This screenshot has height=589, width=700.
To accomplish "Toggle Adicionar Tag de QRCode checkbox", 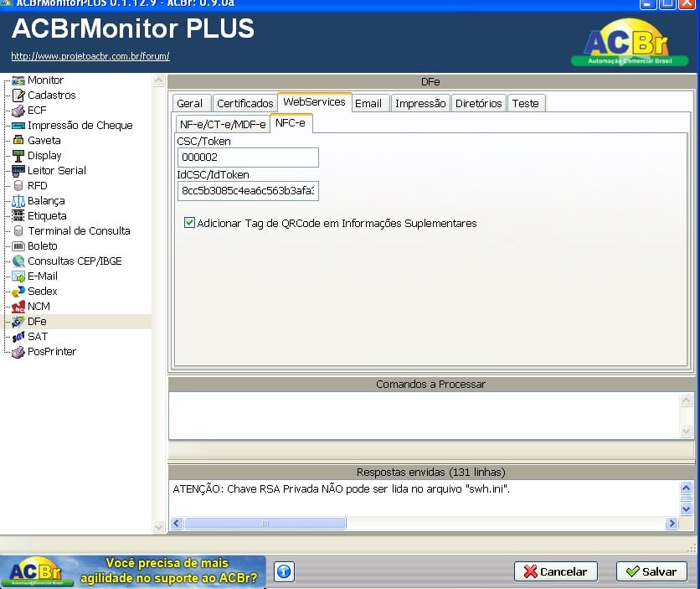I will [x=190, y=222].
